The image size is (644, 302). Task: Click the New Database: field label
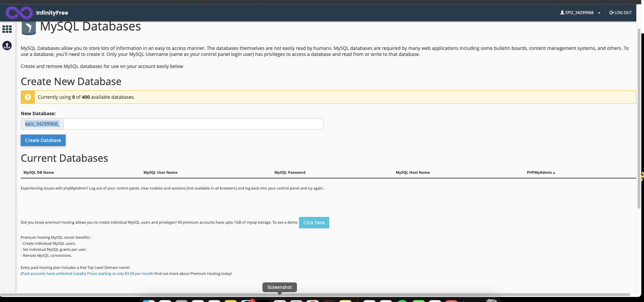[x=38, y=114]
